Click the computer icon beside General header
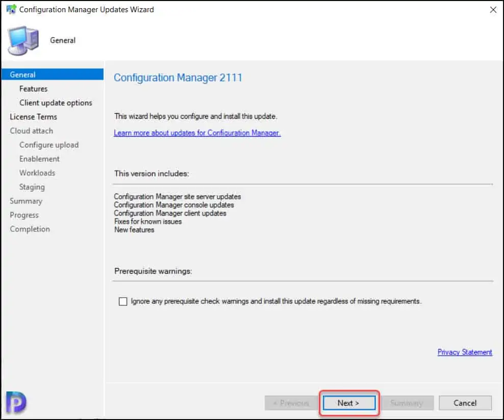This screenshot has height=420, width=504. point(23,41)
